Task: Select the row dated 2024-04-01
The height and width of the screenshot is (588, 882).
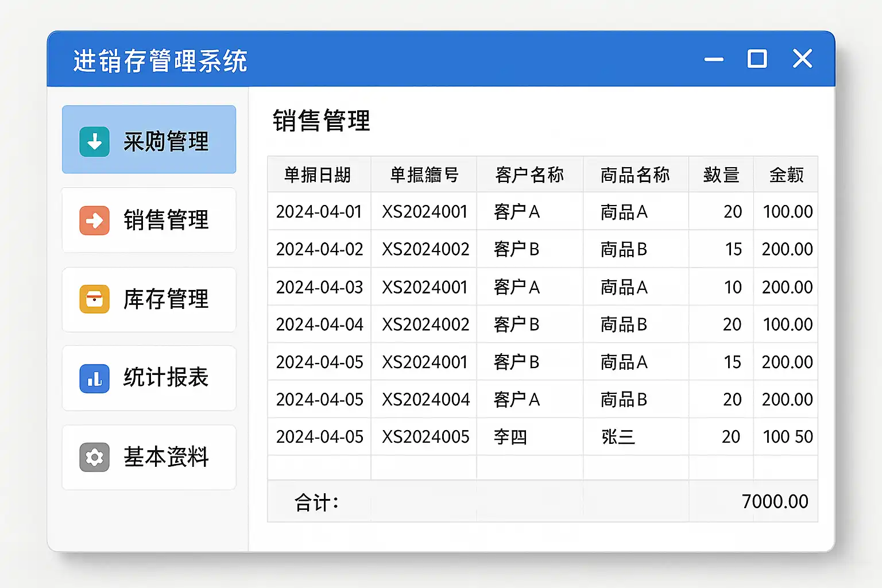Action: click(x=319, y=212)
